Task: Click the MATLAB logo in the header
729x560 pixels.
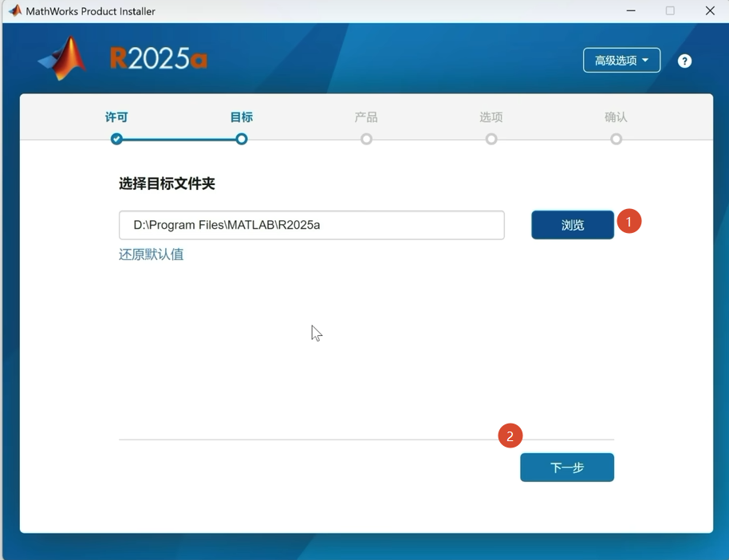Action: click(62, 58)
